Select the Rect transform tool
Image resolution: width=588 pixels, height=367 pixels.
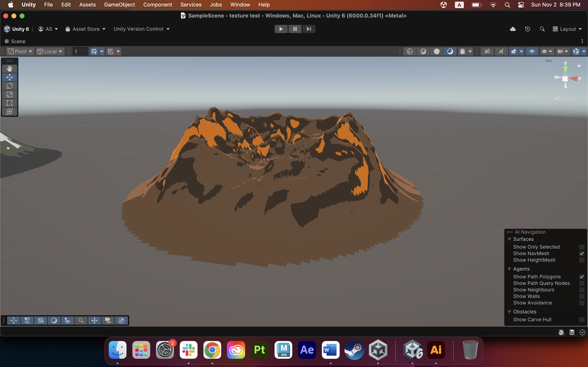click(x=9, y=103)
